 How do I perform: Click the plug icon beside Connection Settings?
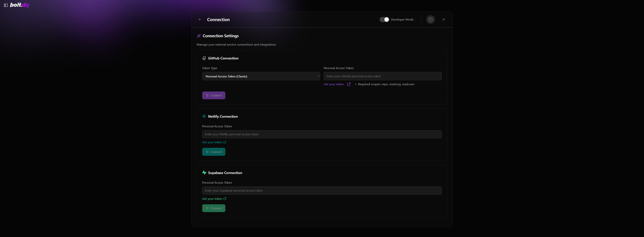point(199,36)
